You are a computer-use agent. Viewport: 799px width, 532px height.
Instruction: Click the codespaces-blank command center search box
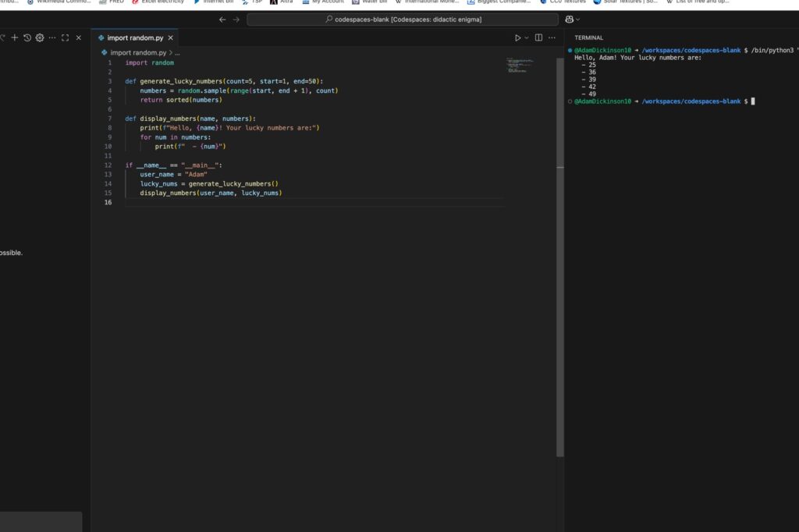(403, 20)
